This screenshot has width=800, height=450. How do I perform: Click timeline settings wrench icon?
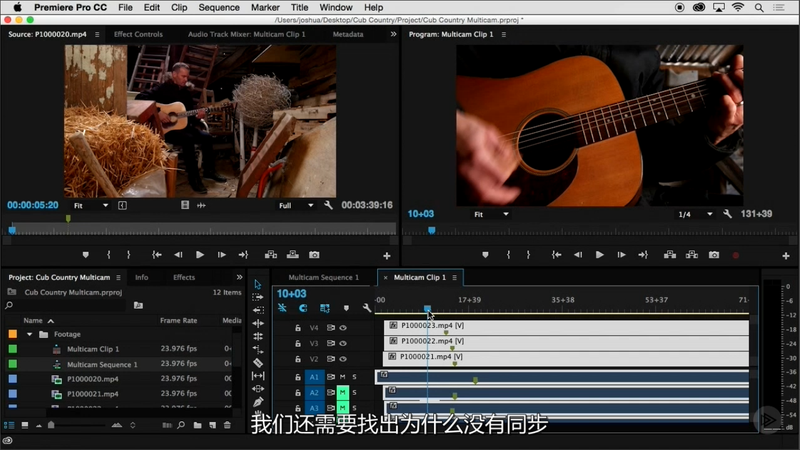(367, 308)
